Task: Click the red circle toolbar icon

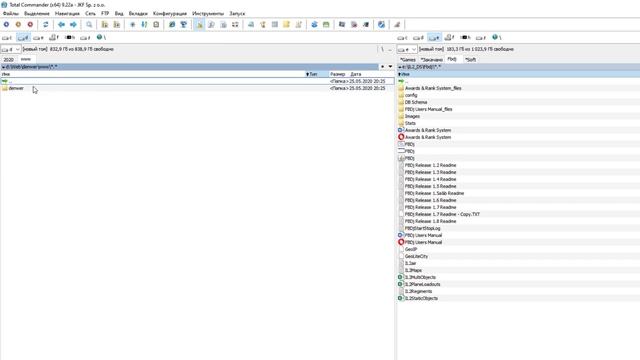Action: (x=30, y=24)
